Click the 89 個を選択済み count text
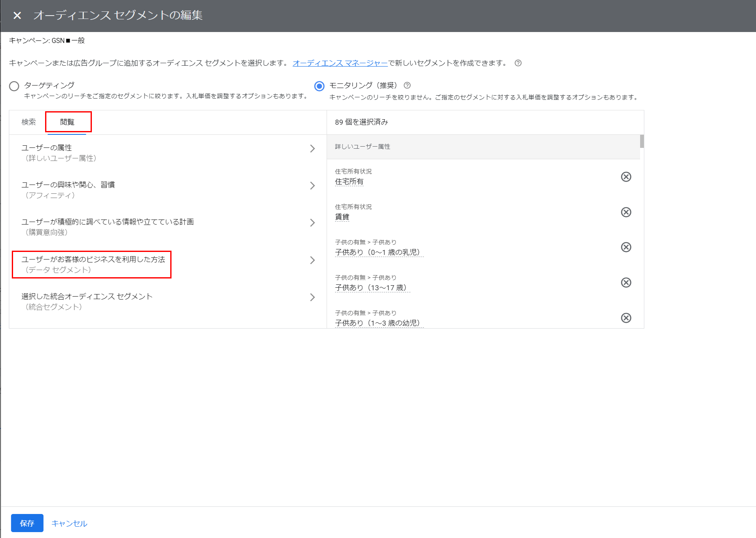The width and height of the screenshot is (756, 538). coord(361,122)
